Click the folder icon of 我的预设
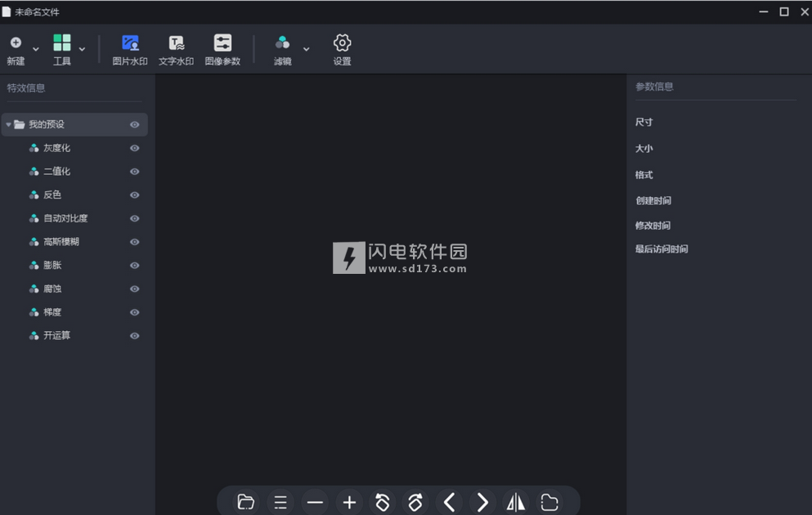The image size is (812, 515). click(20, 124)
